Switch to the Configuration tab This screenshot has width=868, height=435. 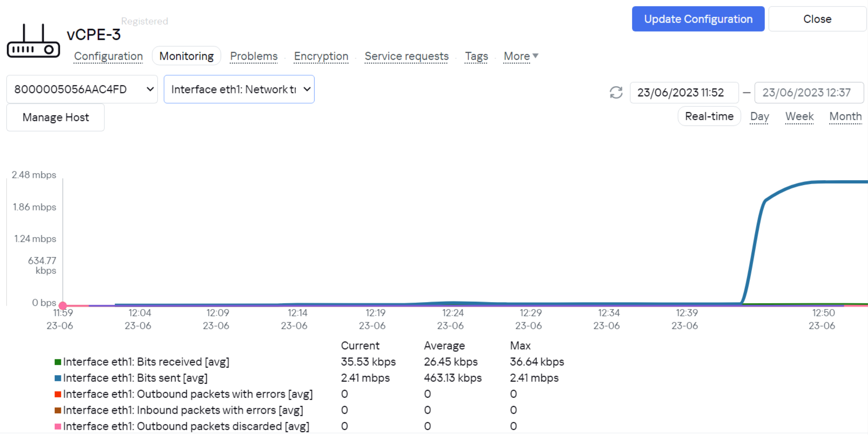(x=108, y=56)
